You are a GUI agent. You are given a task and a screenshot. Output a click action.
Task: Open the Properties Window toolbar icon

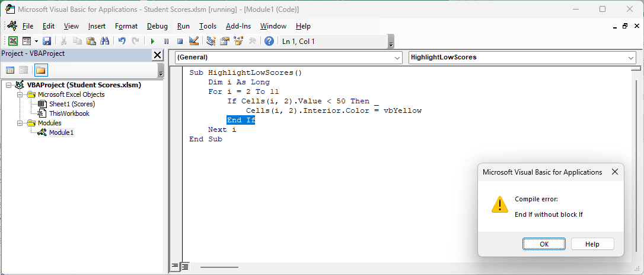coord(225,41)
